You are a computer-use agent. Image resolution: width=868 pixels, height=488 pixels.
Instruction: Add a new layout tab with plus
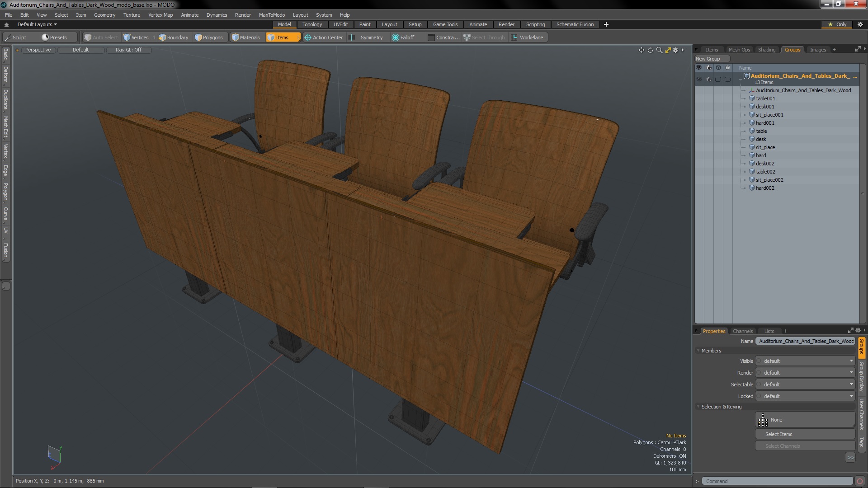tap(606, 24)
